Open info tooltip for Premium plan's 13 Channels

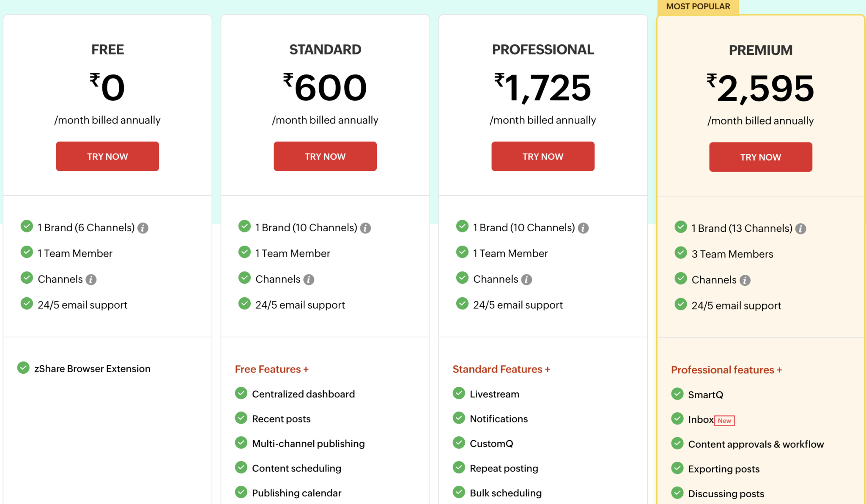[801, 228]
